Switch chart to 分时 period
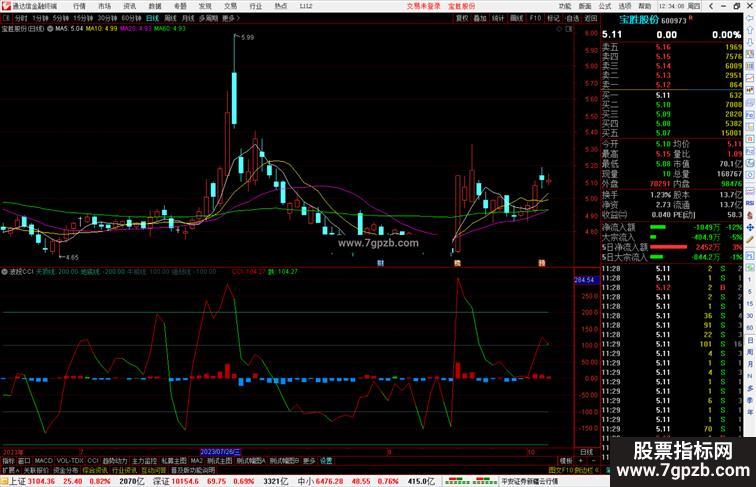The width and height of the screenshot is (756, 487). [x=21, y=18]
